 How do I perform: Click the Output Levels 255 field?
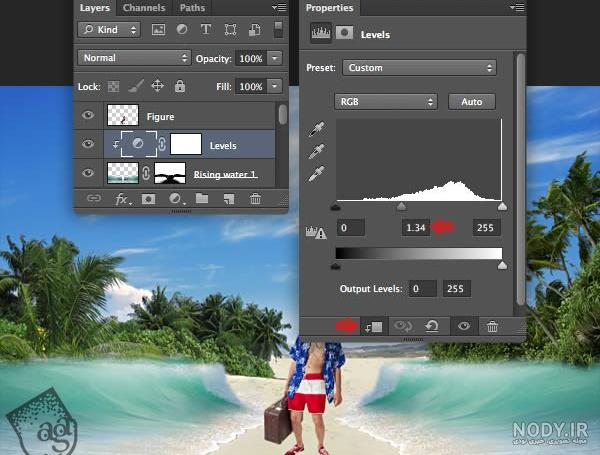[x=457, y=289]
